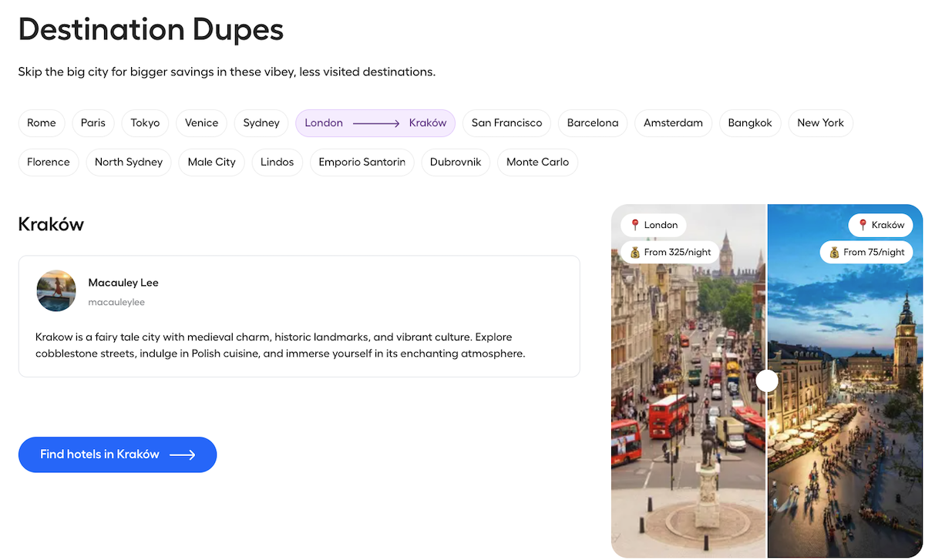Image resolution: width=925 pixels, height=560 pixels.
Task: Click the London From 325/night price badge
Action: [670, 252]
